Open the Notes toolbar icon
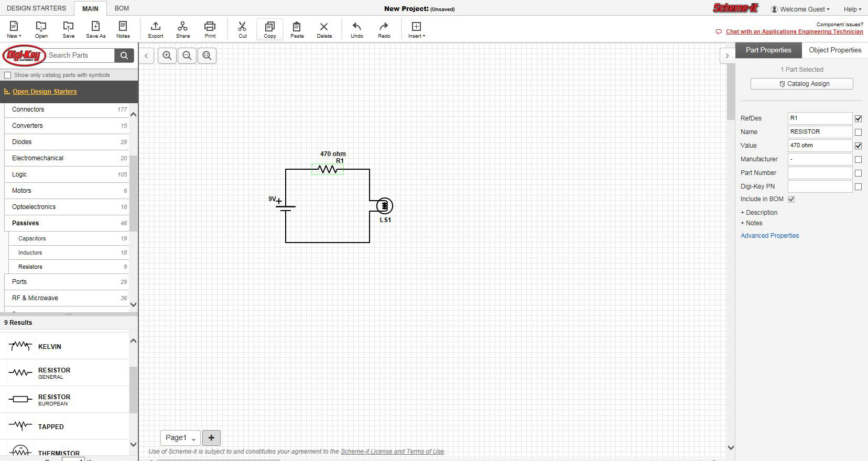The height and width of the screenshot is (461, 868). [123, 29]
